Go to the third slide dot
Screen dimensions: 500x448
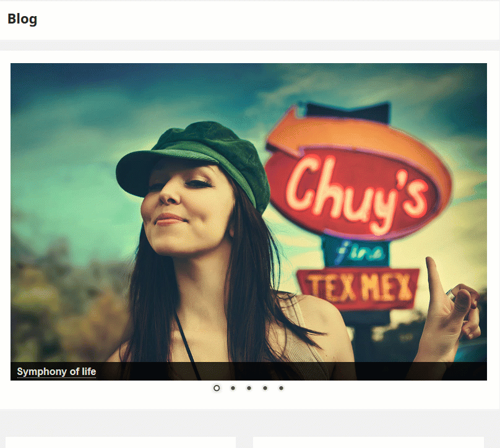(x=249, y=388)
